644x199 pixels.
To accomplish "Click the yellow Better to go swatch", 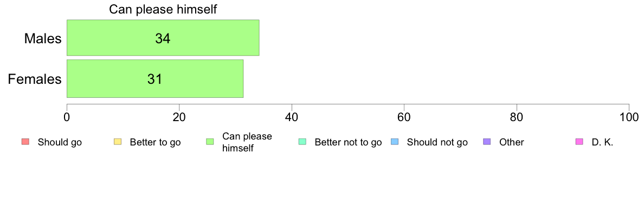I will coord(117,142).
